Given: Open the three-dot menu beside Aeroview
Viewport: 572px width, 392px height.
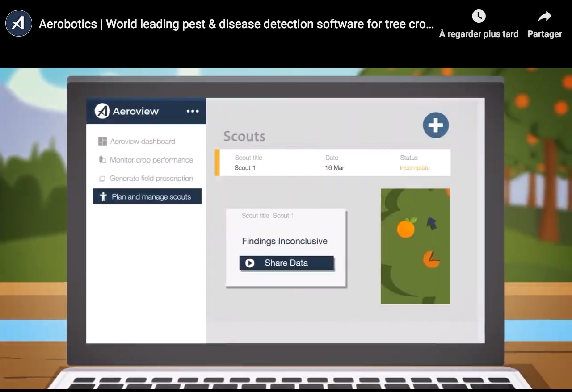Looking at the screenshot, I should tap(193, 111).
